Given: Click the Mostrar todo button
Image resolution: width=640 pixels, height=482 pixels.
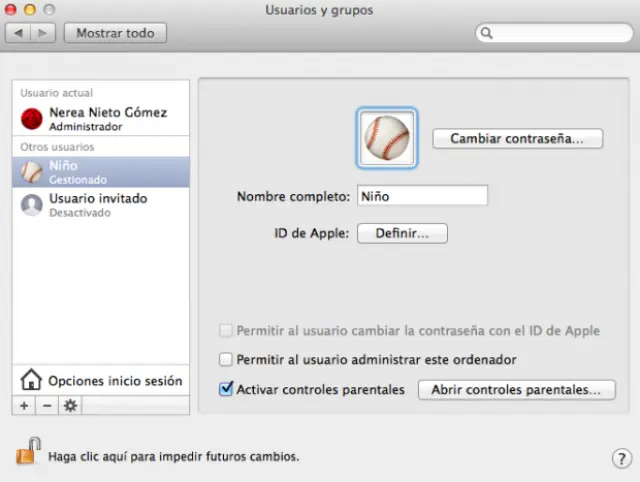Looking at the screenshot, I should coord(115,33).
